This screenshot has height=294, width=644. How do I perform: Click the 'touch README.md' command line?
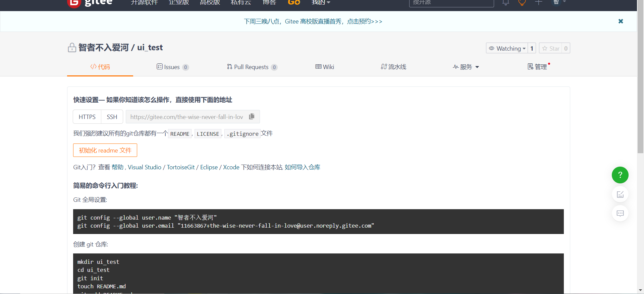102,286
